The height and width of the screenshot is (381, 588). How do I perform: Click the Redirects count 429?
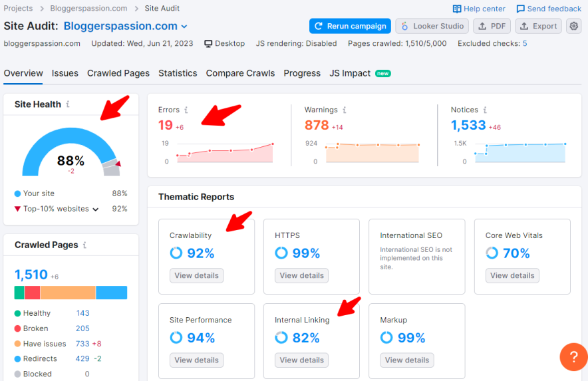pyautogui.click(x=82, y=359)
